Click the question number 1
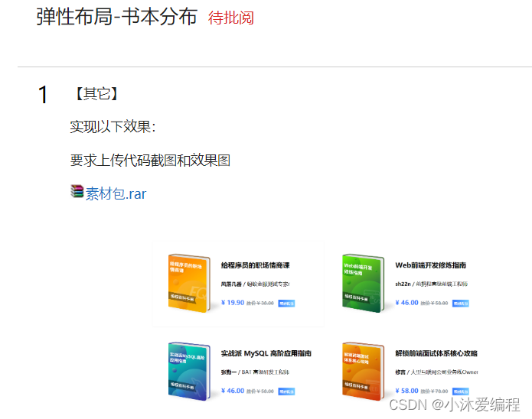The width and height of the screenshot is (532, 419). [43, 95]
